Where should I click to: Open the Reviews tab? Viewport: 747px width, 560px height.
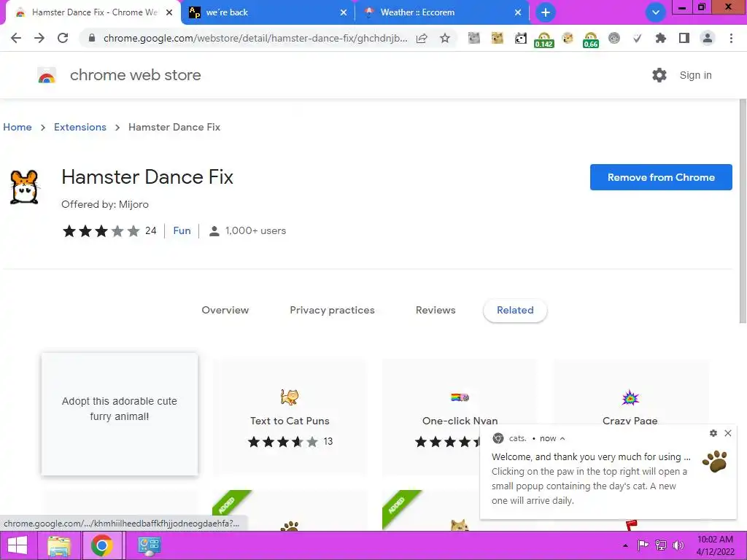[436, 310]
